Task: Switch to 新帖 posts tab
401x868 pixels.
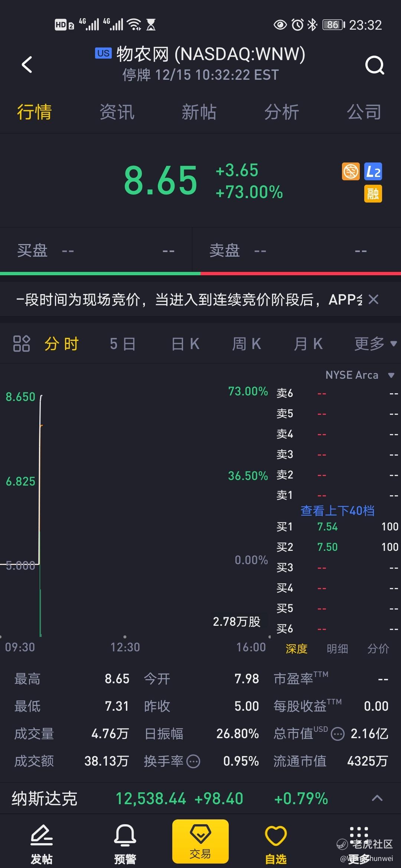Action: 199,112
